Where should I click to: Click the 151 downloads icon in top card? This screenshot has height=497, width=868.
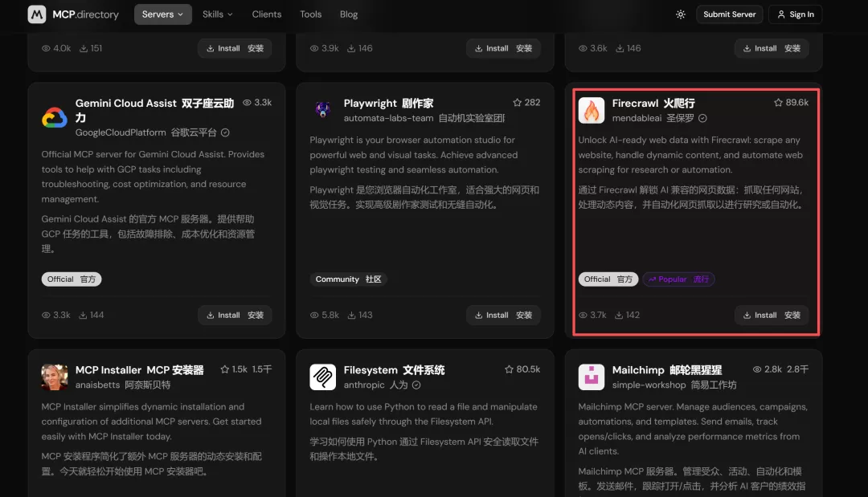point(84,49)
